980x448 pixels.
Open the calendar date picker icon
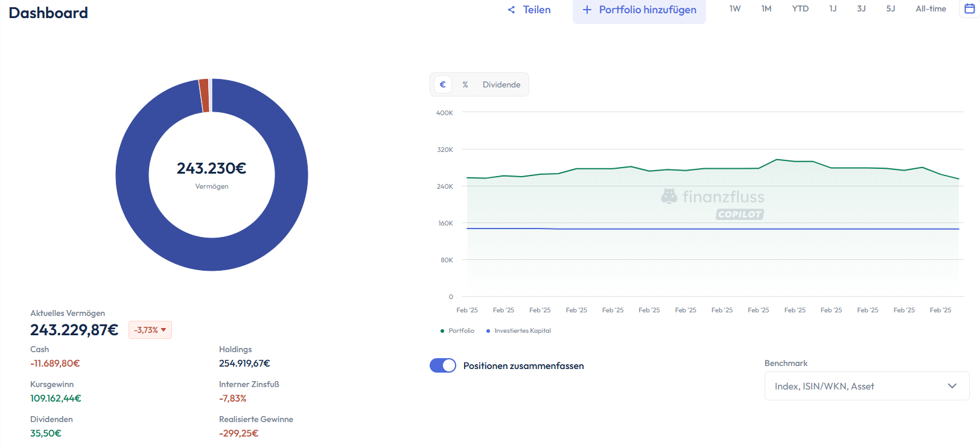coord(969,8)
